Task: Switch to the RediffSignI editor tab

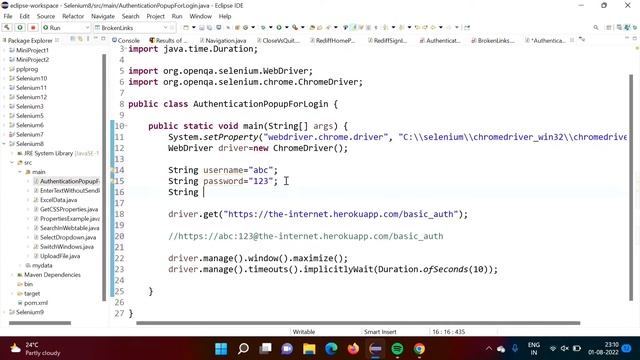Action: pos(387,40)
